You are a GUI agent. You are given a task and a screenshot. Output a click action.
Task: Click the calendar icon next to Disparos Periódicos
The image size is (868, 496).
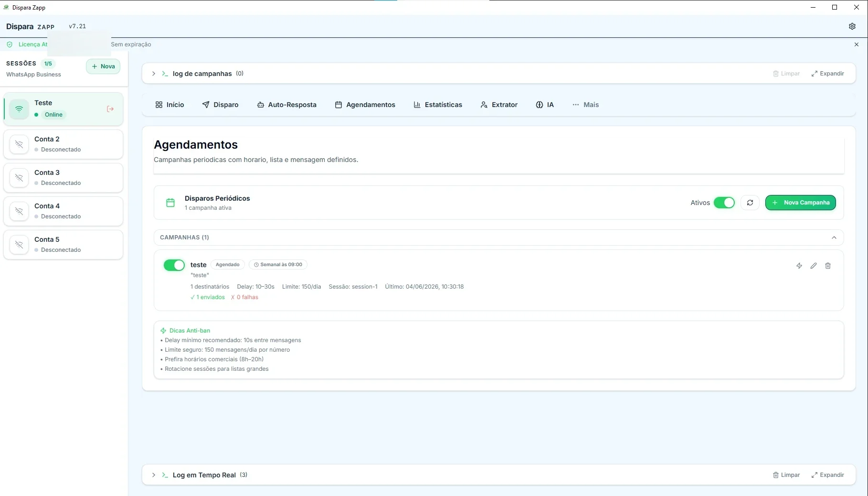pos(170,203)
